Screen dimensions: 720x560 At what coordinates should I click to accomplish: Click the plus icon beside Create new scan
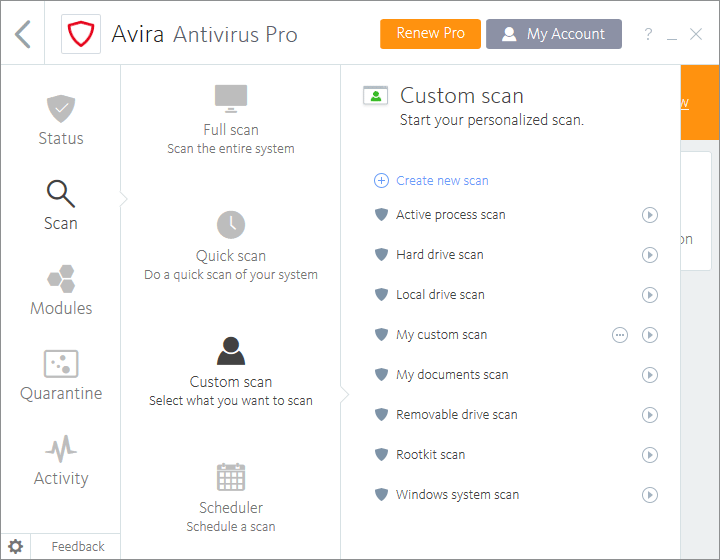tap(381, 180)
